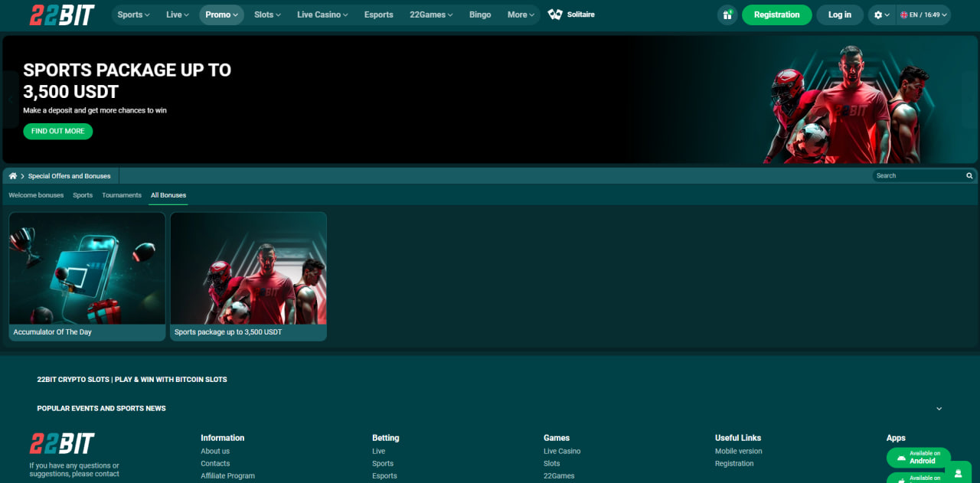Click the green Registration button
The height and width of the screenshot is (483, 980).
776,15
